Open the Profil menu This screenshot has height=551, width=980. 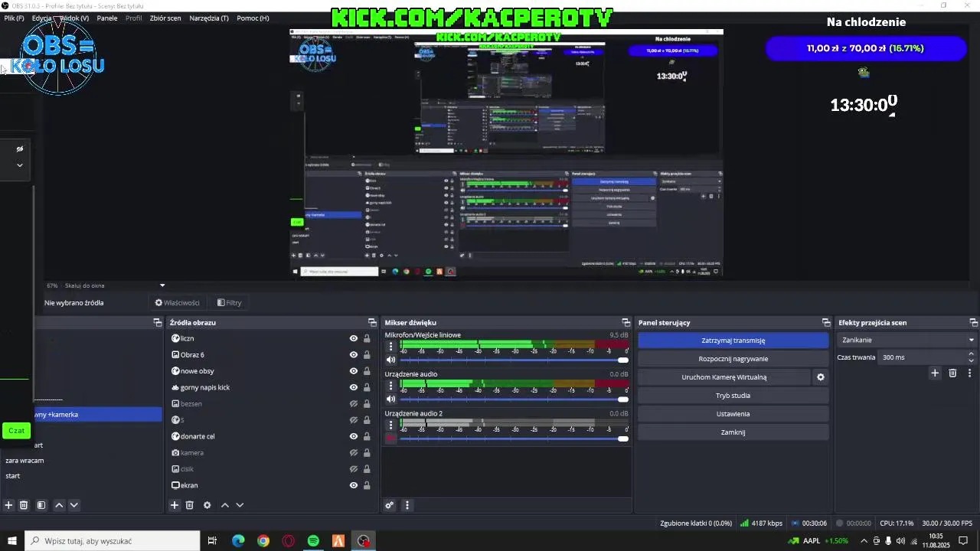click(x=134, y=18)
